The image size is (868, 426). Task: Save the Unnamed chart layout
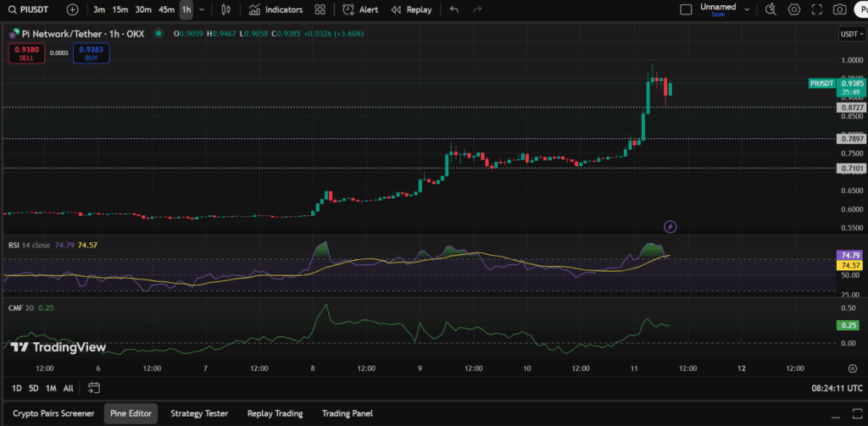coord(717,14)
